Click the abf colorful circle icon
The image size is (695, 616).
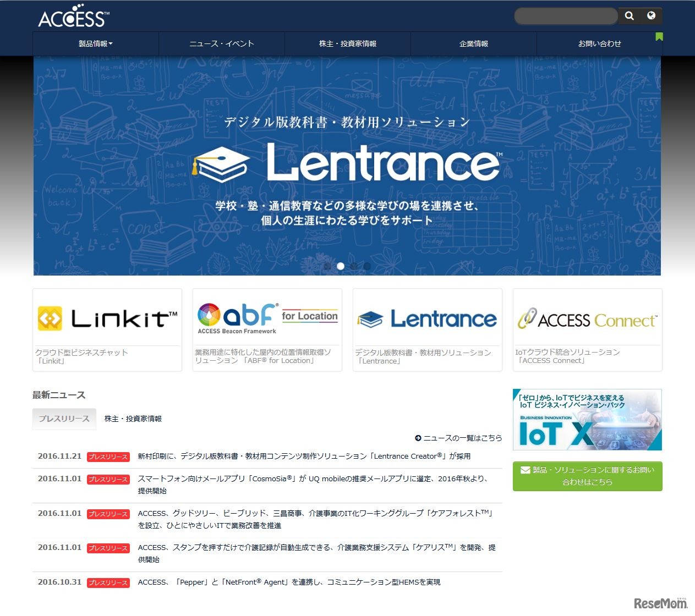pyautogui.click(x=209, y=315)
